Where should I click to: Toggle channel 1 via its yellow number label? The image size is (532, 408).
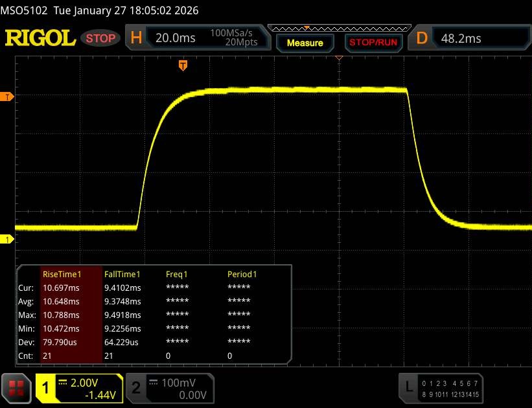[x=46, y=388]
